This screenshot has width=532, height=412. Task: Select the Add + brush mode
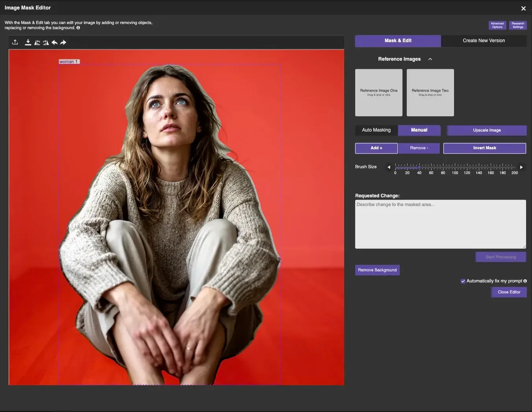(x=376, y=148)
